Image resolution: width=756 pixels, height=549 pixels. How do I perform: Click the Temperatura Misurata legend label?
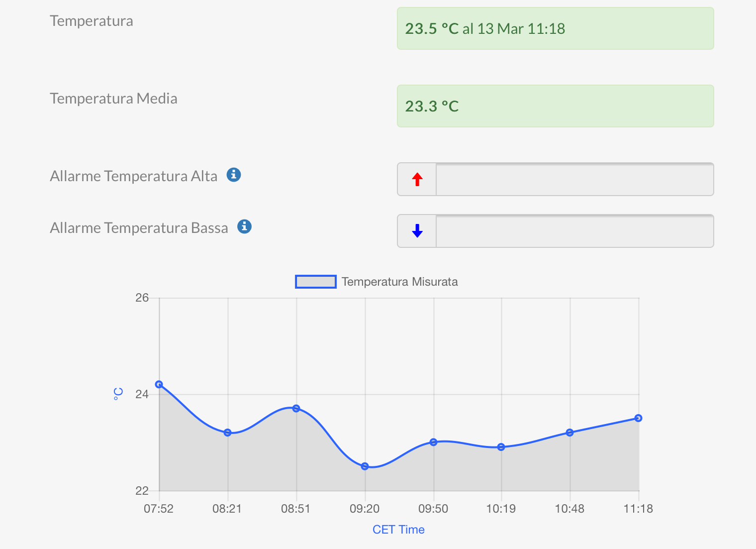pyautogui.click(x=399, y=282)
